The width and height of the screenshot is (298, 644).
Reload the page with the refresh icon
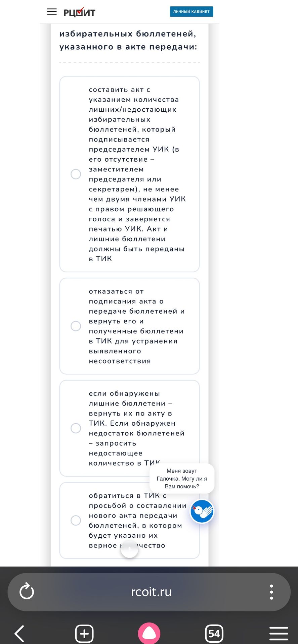coord(27,592)
